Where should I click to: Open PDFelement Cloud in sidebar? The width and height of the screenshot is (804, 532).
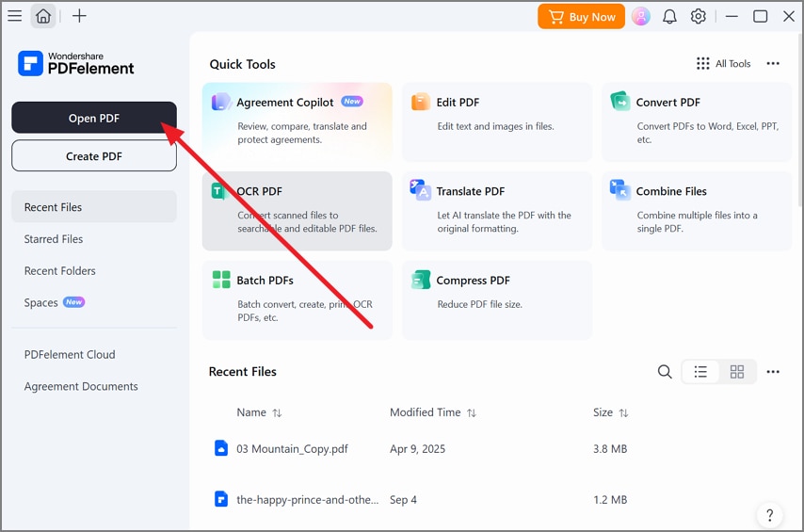click(94, 354)
